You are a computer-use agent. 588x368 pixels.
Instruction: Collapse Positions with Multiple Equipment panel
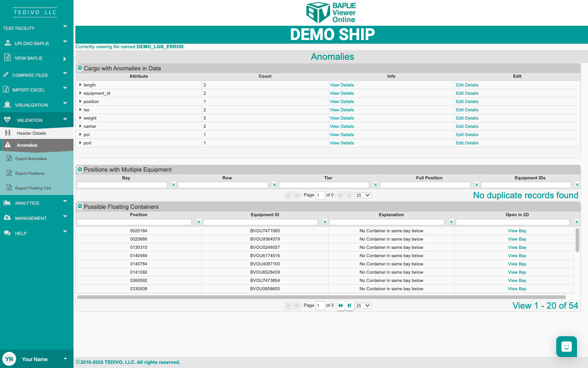79,169
